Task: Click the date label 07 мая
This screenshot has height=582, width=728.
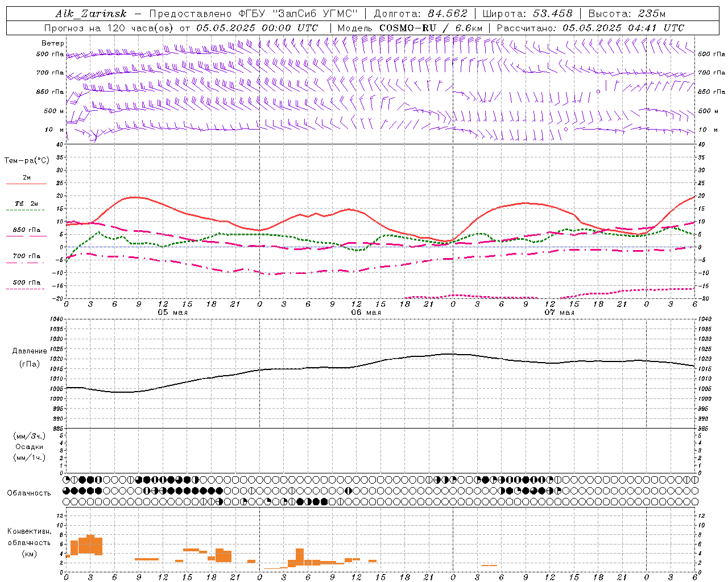Action: pos(559,313)
